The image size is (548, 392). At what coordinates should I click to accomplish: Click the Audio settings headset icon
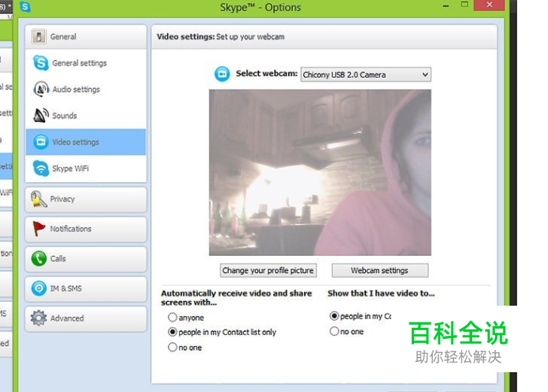click(40, 89)
